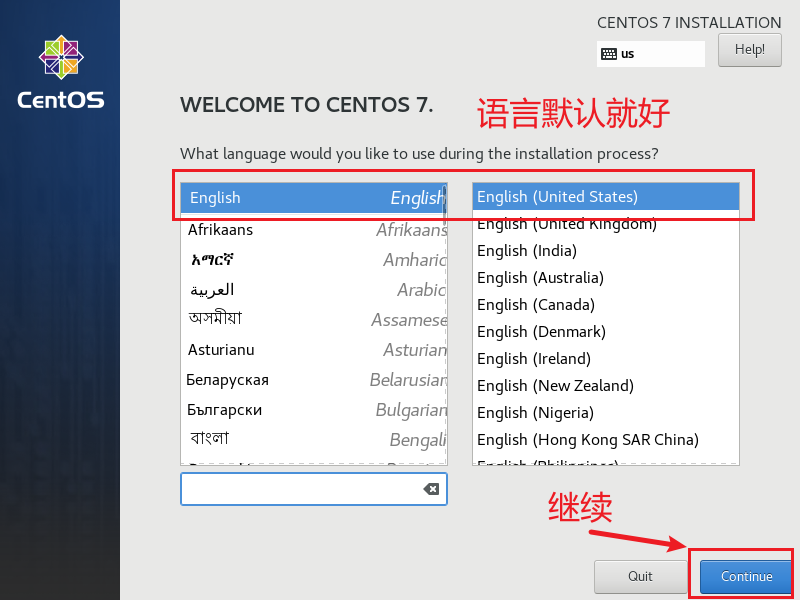Screen dimensions: 800x600
Task: Clear the language search field icon
Action: tap(431, 489)
